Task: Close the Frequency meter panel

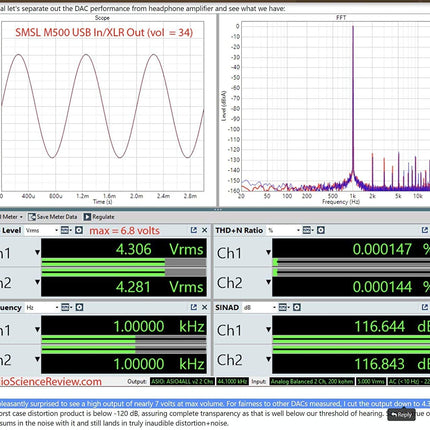Action: coord(205,307)
